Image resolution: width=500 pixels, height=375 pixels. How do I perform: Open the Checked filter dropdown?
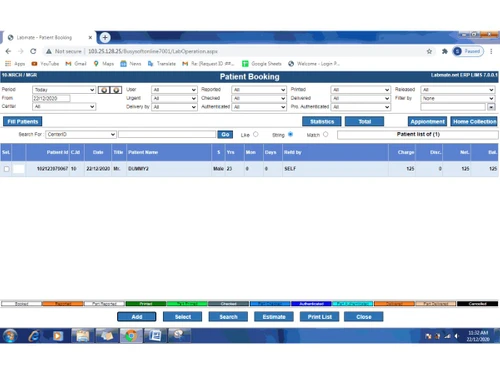click(259, 98)
